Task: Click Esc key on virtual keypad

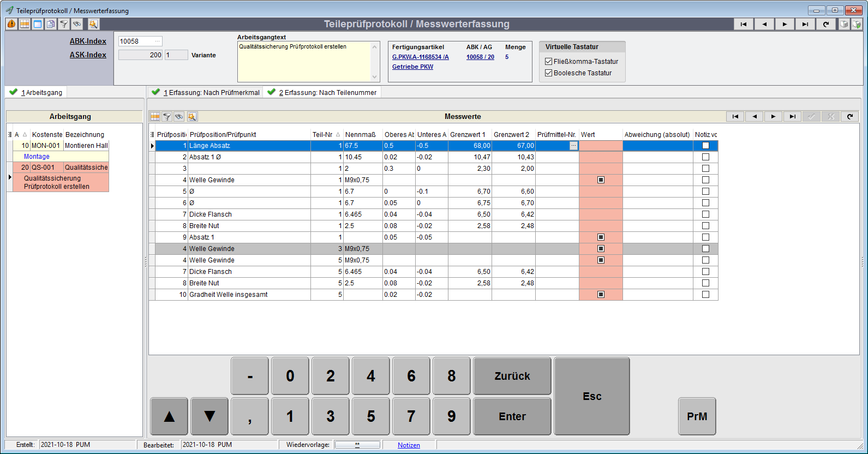Action: (x=592, y=396)
